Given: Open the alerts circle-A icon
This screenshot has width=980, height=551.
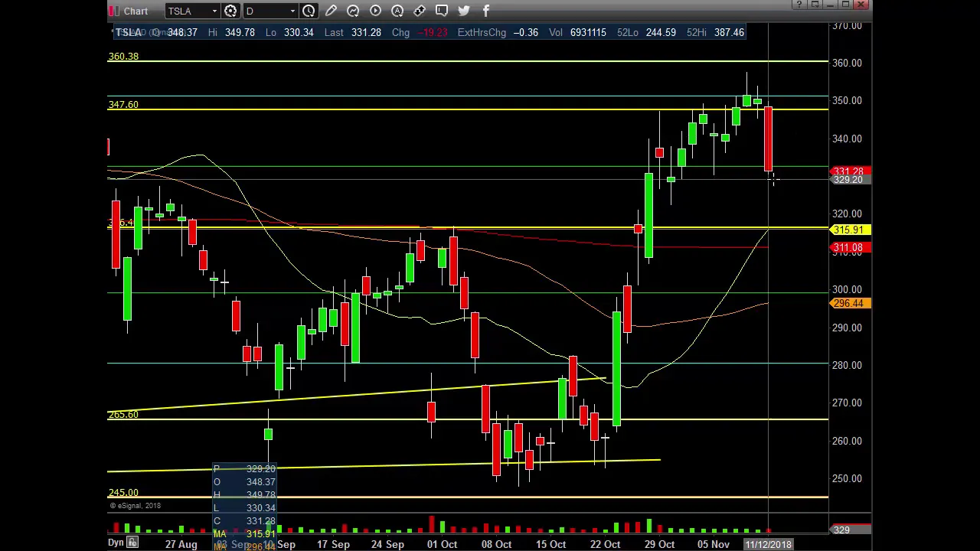Looking at the screenshot, I should point(397,11).
